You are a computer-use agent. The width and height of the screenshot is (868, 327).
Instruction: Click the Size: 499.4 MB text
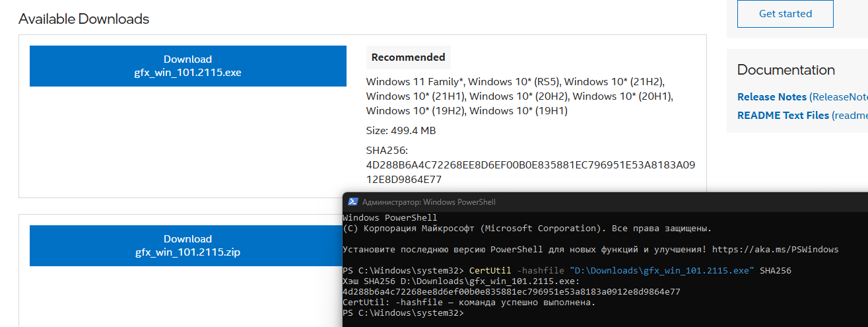pos(401,131)
